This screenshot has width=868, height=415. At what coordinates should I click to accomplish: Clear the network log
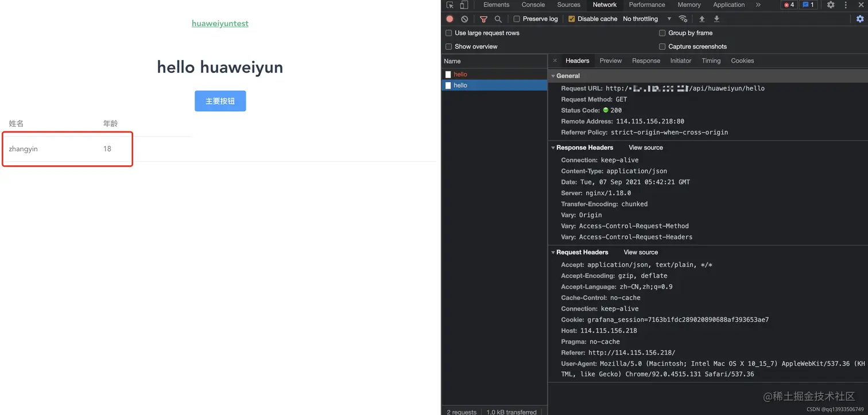[x=464, y=19]
